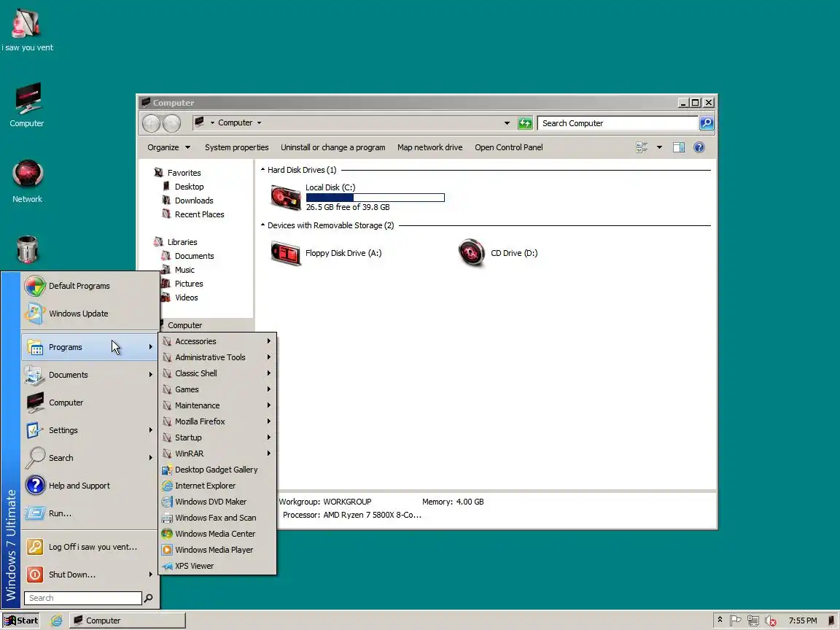Expand the Documents submenu in Start menu
The image size is (840, 630).
point(90,375)
